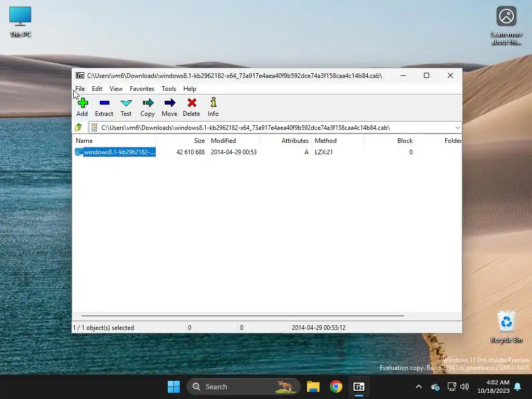The image size is (532, 399).
Task: Click the Move toolbar icon
Action: (169, 103)
